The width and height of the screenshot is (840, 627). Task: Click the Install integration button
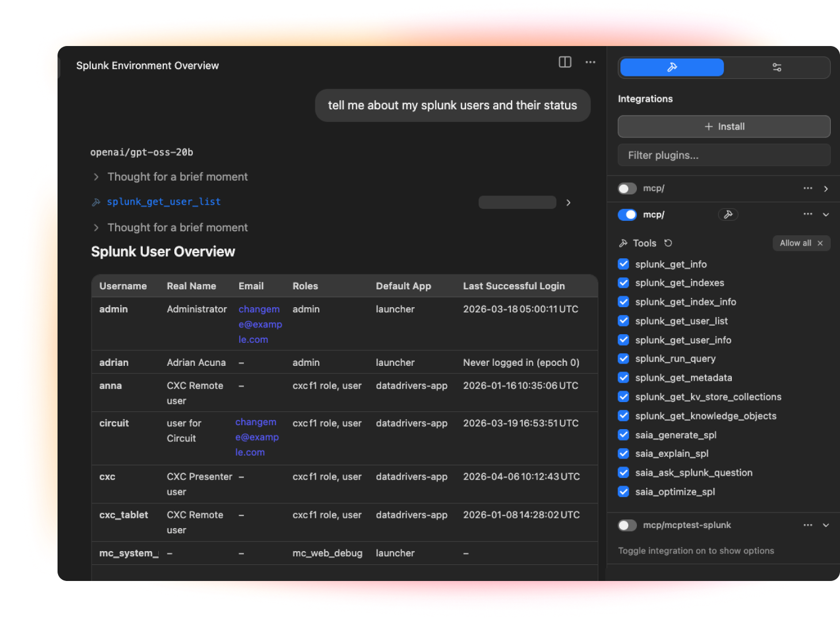tap(724, 127)
